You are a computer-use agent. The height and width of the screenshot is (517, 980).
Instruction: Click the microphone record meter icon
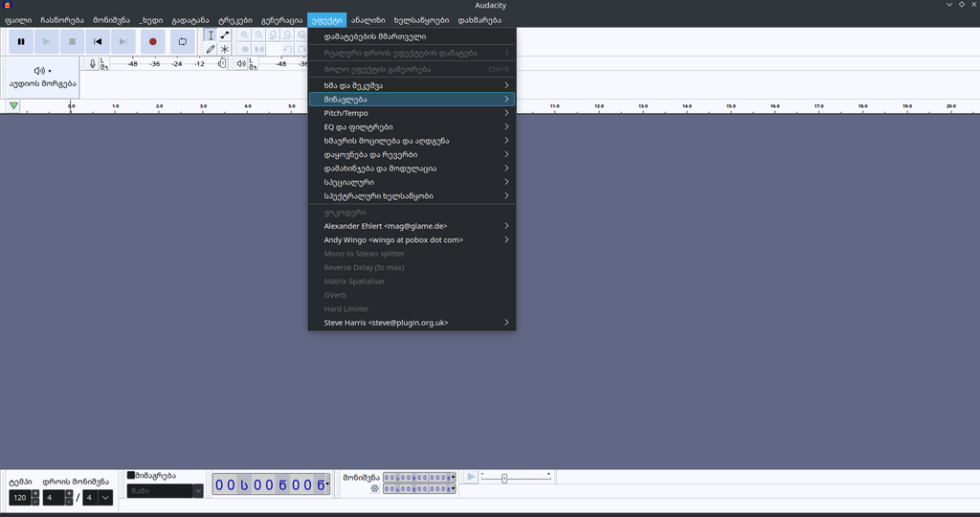point(93,64)
